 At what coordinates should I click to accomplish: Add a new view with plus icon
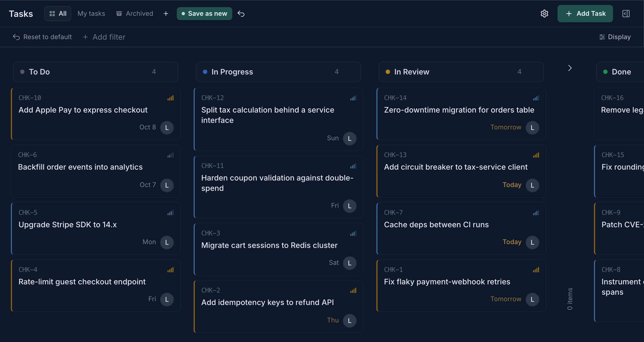tap(166, 14)
